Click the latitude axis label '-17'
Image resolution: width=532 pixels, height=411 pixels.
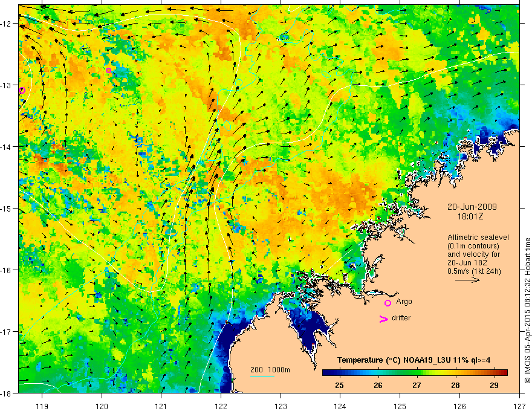6,332
